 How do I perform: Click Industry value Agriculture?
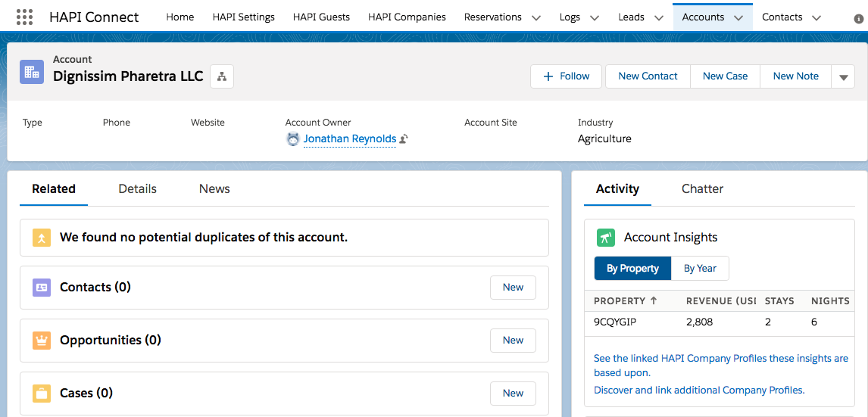(604, 138)
